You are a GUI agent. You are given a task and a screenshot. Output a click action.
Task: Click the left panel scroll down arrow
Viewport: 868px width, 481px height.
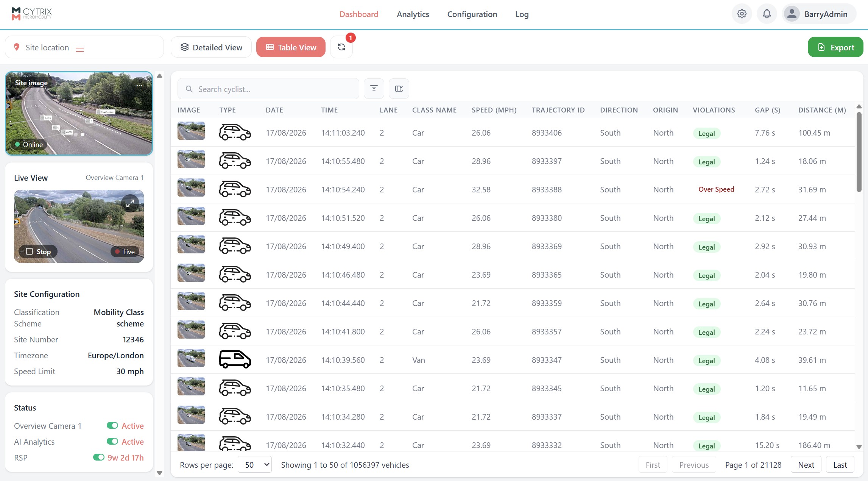pyautogui.click(x=159, y=473)
